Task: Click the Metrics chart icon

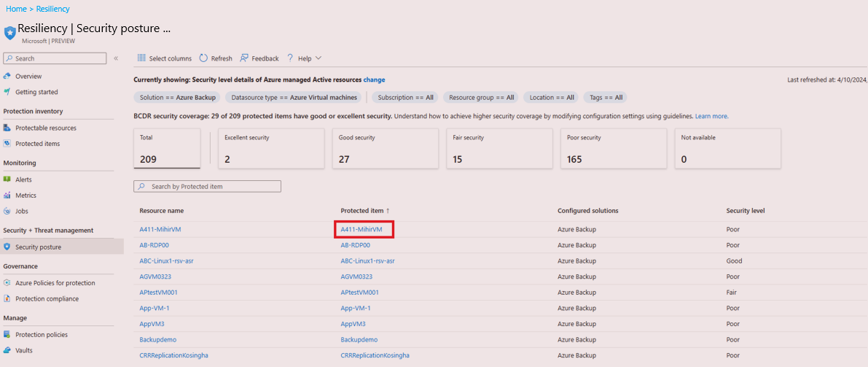Action: click(x=7, y=195)
